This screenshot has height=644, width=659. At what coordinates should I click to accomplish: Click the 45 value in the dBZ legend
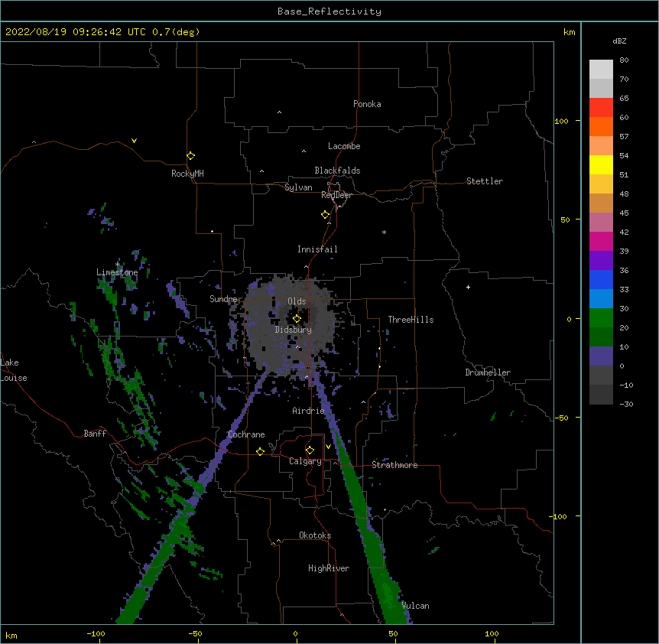coord(624,213)
